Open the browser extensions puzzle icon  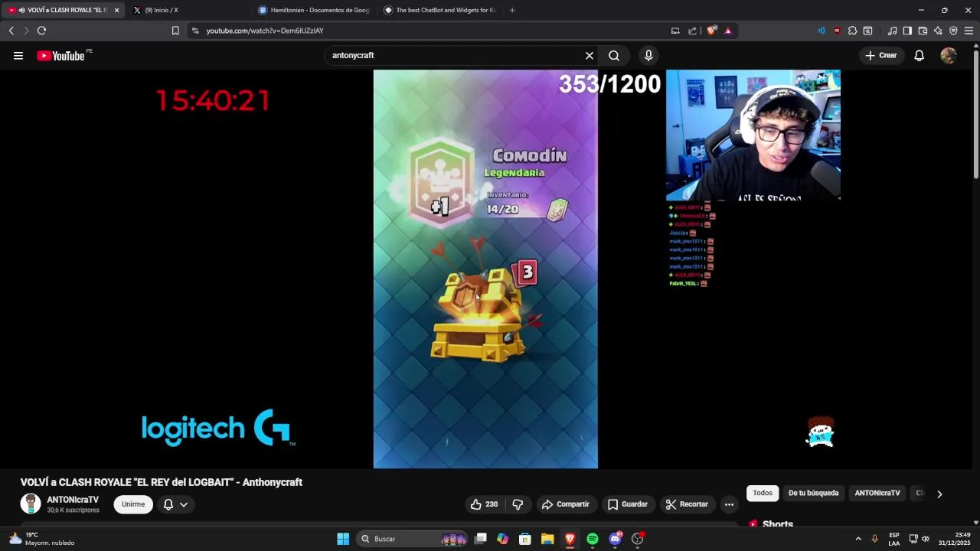pos(852,31)
